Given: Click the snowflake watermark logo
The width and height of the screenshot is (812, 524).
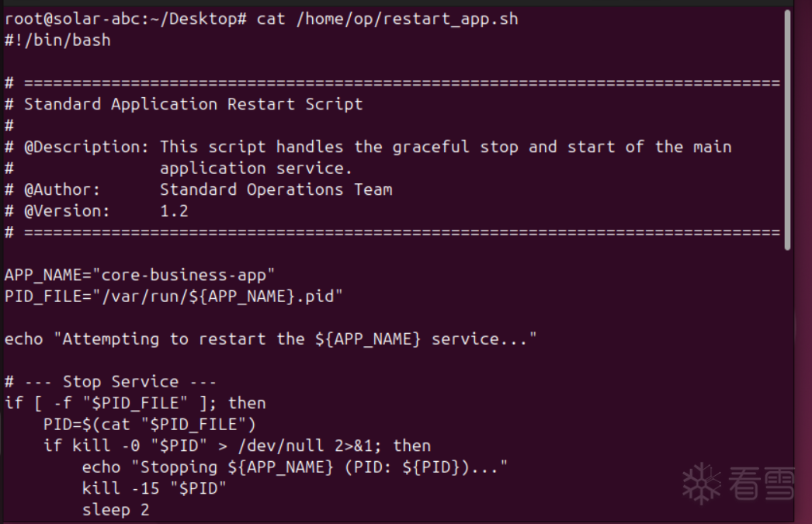Looking at the screenshot, I should click(702, 483).
